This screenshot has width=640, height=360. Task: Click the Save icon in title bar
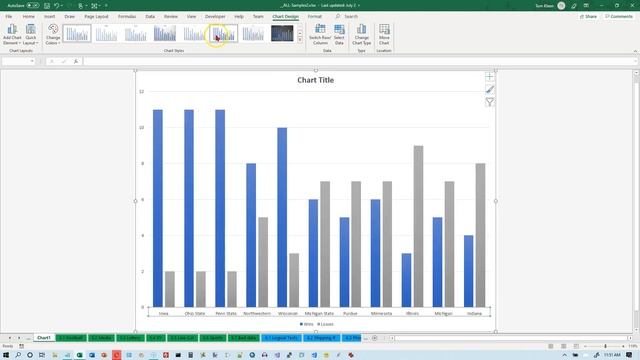pyautogui.click(x=47, y=6)
